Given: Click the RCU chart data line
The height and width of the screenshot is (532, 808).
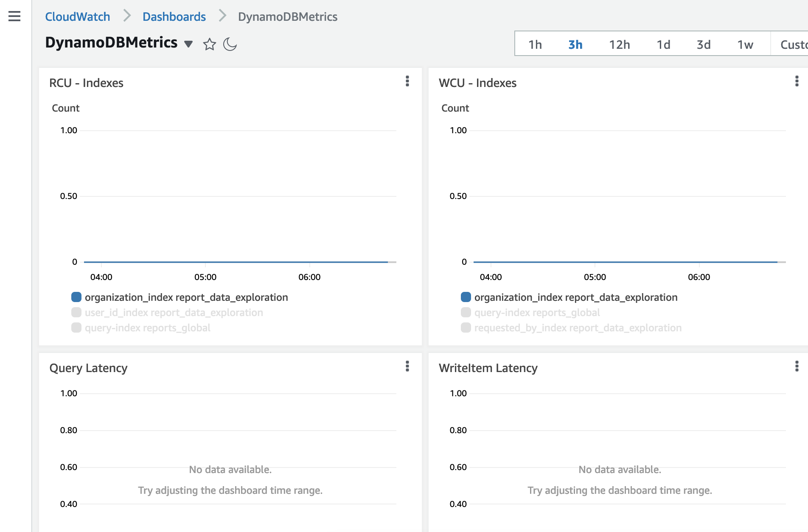Looking at the screenshot, I should pos(236,262).
